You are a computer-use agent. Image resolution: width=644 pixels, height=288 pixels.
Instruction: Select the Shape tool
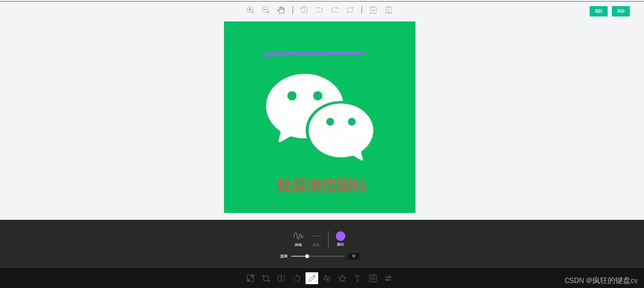327,278
